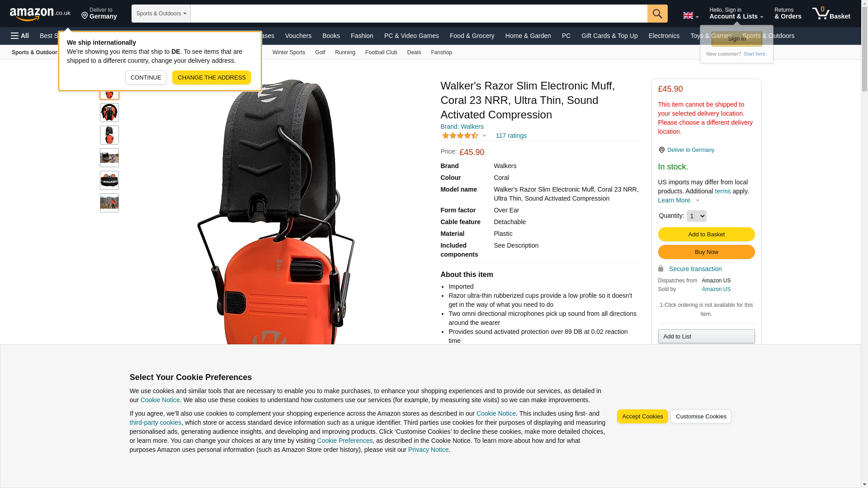The width and height of the screenshot is (868, 488).
Task: Click the Change the Address button
Action: 212,78
